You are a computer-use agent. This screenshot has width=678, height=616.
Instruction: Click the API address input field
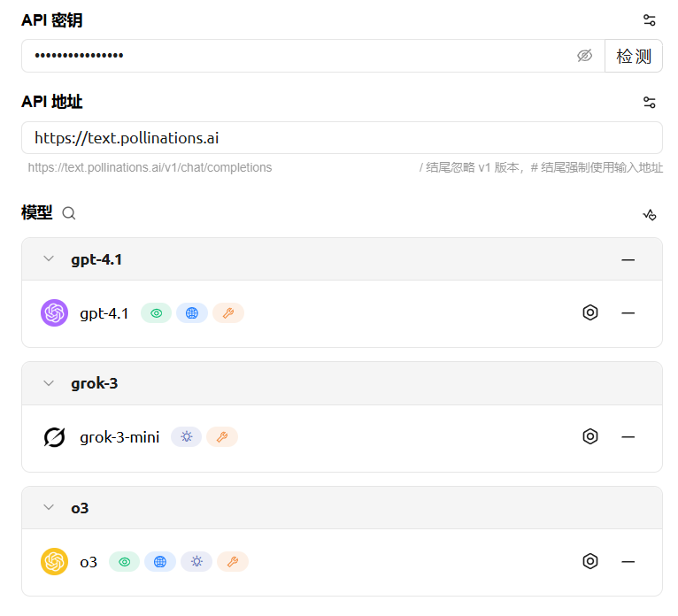tap(342, 138)
